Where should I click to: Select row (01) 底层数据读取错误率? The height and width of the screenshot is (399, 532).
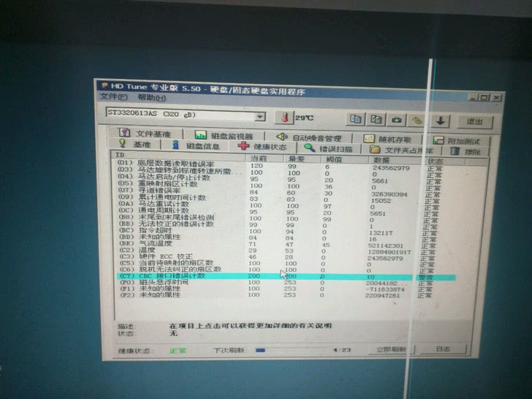pyautogui.click(x=284, y=166)
